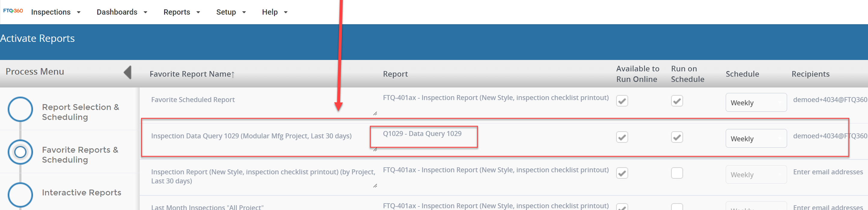Click resize handle of Inspection Report by Project field

(375, 186)
